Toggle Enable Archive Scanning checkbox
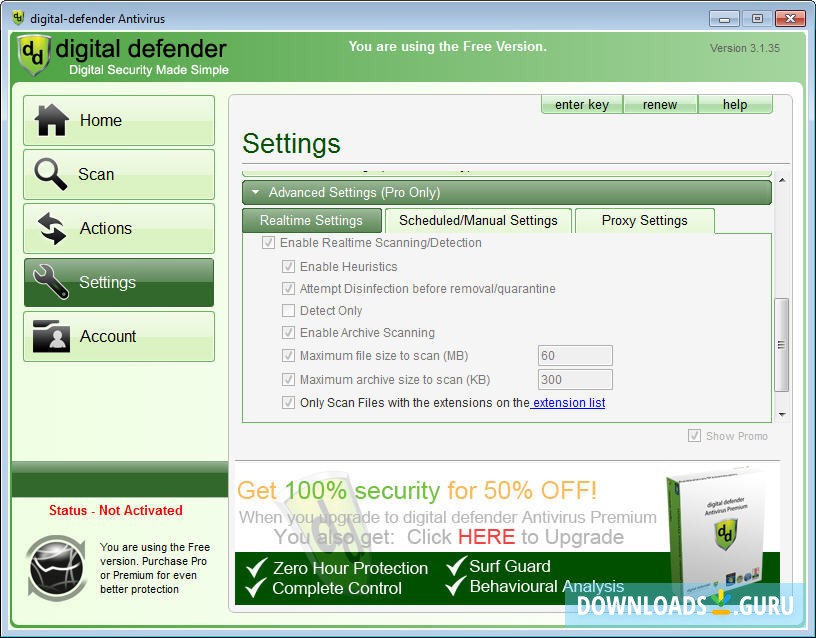816x638 pixels. tap(288, 333)
